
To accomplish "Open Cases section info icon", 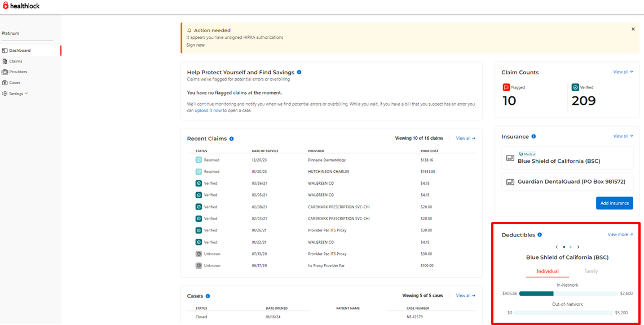I will coord(208,296).
